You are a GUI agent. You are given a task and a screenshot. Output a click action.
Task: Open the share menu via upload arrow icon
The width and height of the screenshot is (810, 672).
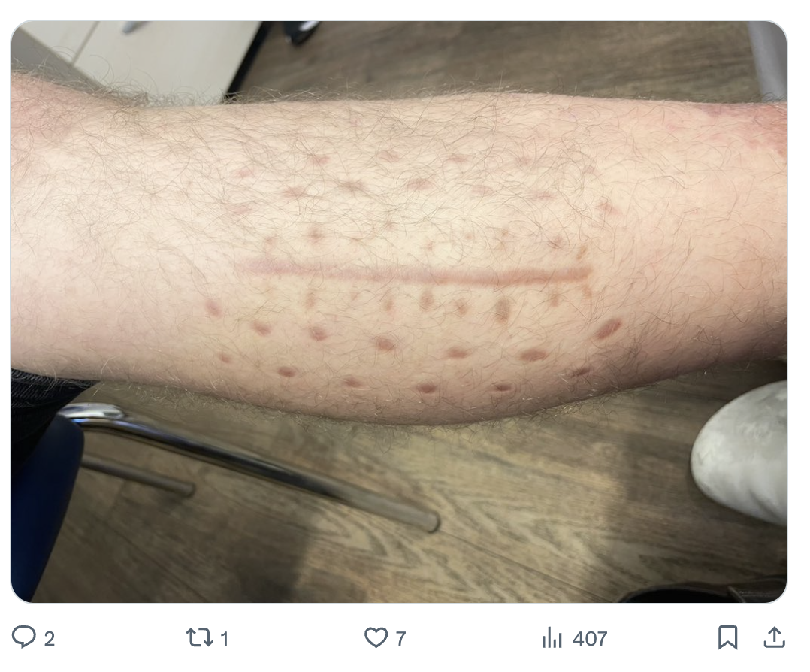774,637
